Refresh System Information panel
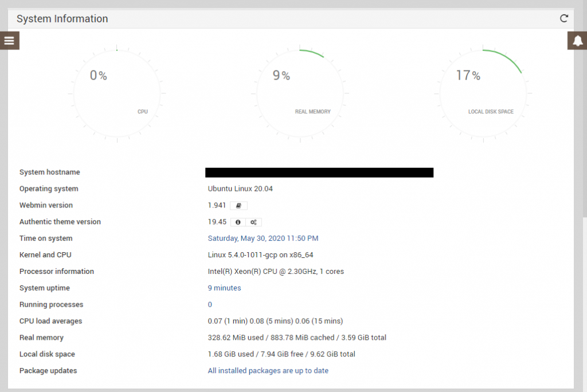Screen dimensions: 587x392 click(x=564, y=18)
